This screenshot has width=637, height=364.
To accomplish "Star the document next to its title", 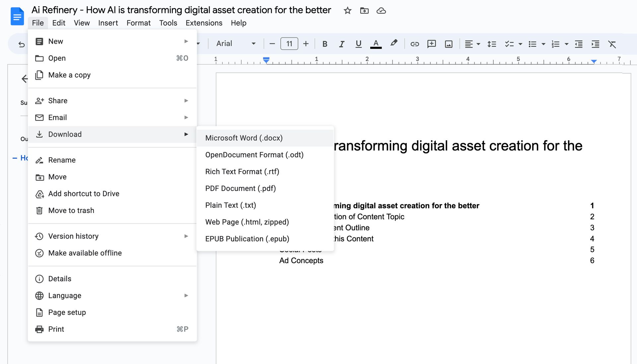I will tap(347, 10).
